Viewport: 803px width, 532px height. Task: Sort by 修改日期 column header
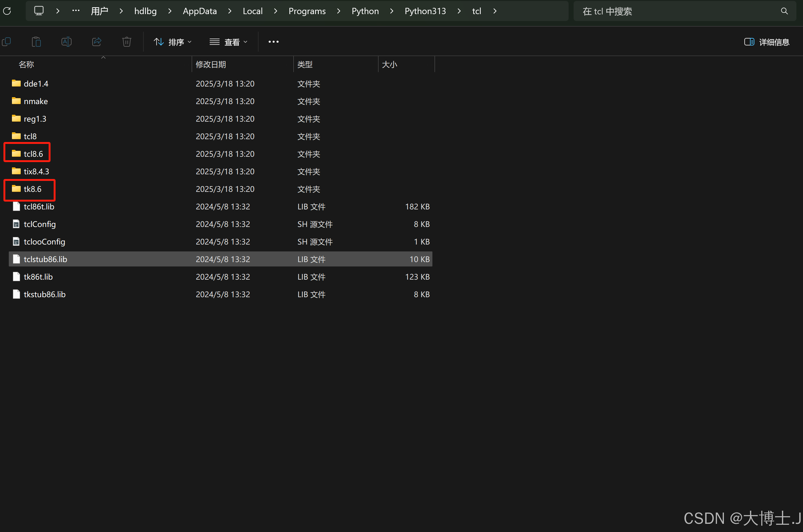211,65
